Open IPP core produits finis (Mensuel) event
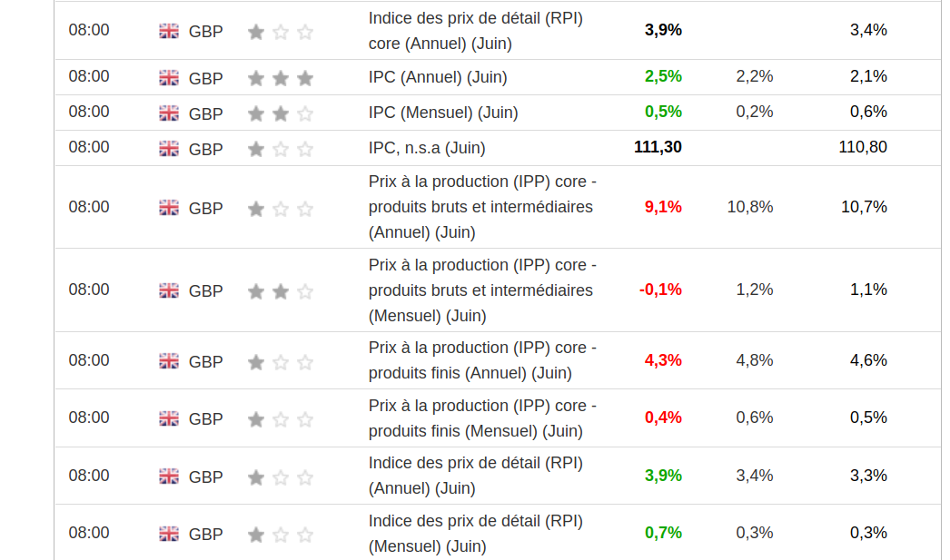Image resolution: width=950 pixels, height=560 pixels. click(482, 418)
